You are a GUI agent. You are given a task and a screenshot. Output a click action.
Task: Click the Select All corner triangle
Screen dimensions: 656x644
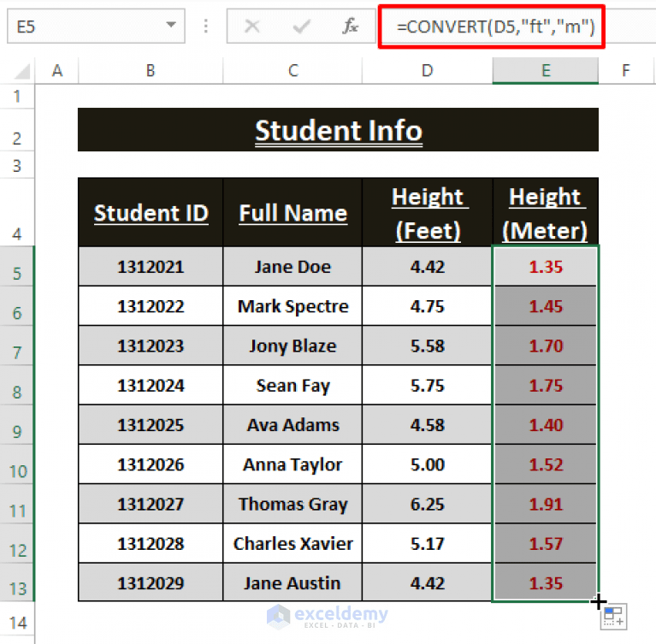22,71
